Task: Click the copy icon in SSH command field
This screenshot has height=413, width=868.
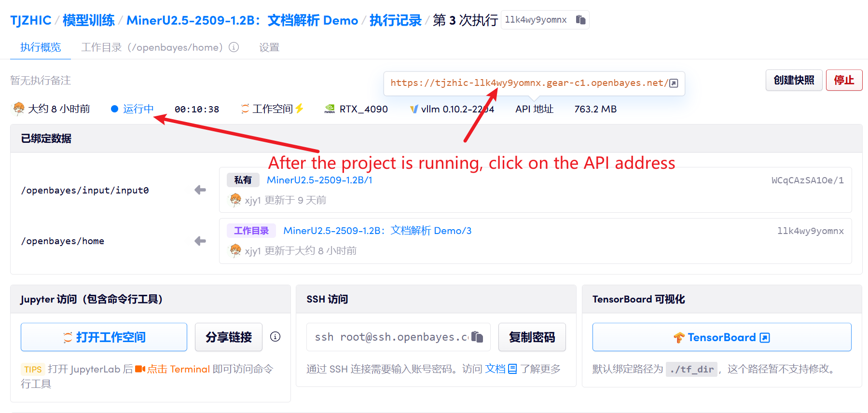Action: click(x=477, y=337)
